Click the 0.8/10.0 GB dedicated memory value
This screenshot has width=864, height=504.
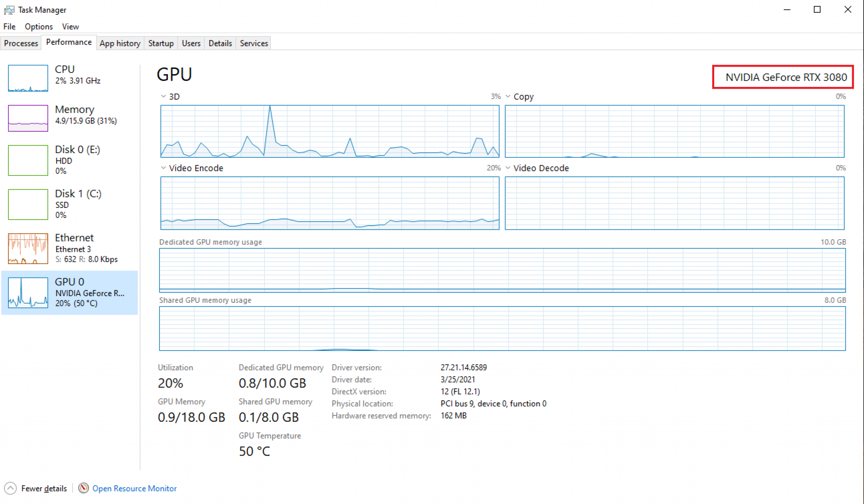[273, 383]
